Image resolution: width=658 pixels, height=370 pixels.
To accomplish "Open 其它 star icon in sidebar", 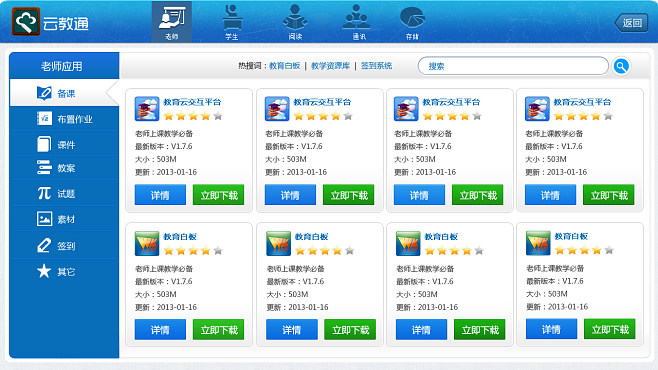I will point(64,271).
